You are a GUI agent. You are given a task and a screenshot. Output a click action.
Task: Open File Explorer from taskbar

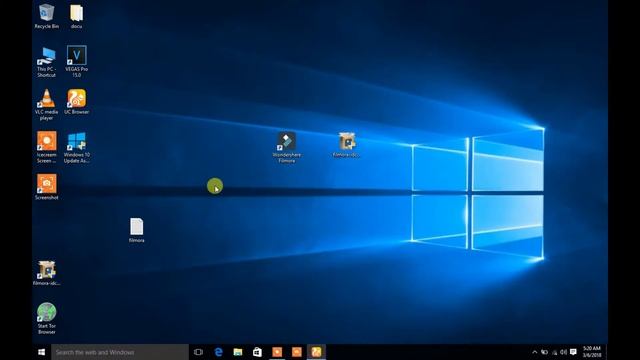click(238, 352)
